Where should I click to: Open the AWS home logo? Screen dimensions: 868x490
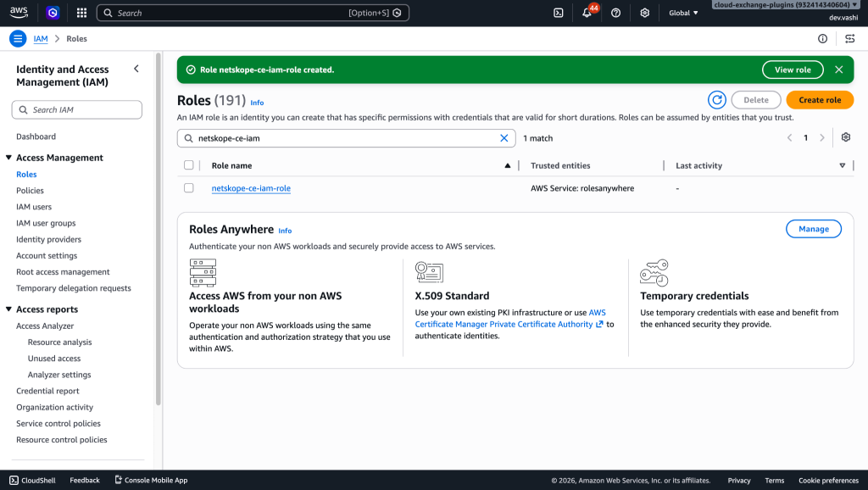[x=19, y=12]
